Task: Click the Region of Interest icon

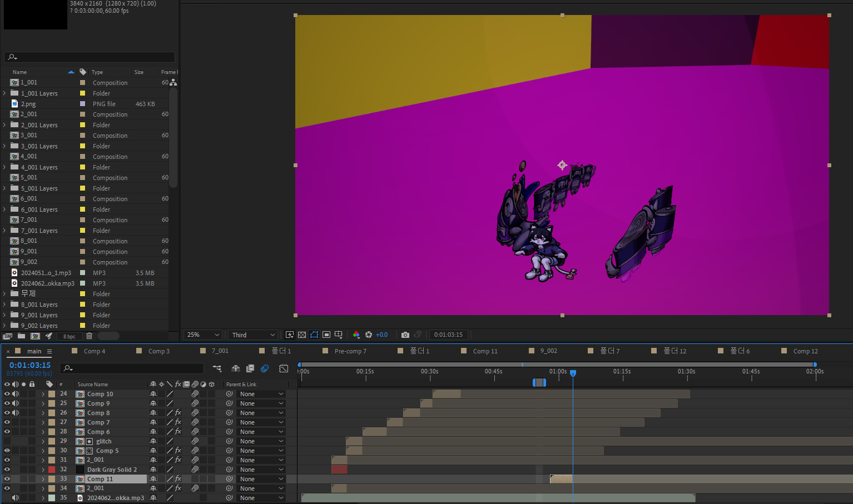Action: point(326,335)
